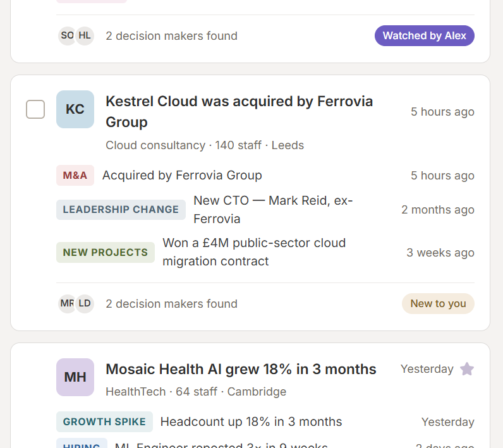Open Kestrel Cloud acquisition headline
The width and height of the screenshot is (503, 448).
[239, 112]
